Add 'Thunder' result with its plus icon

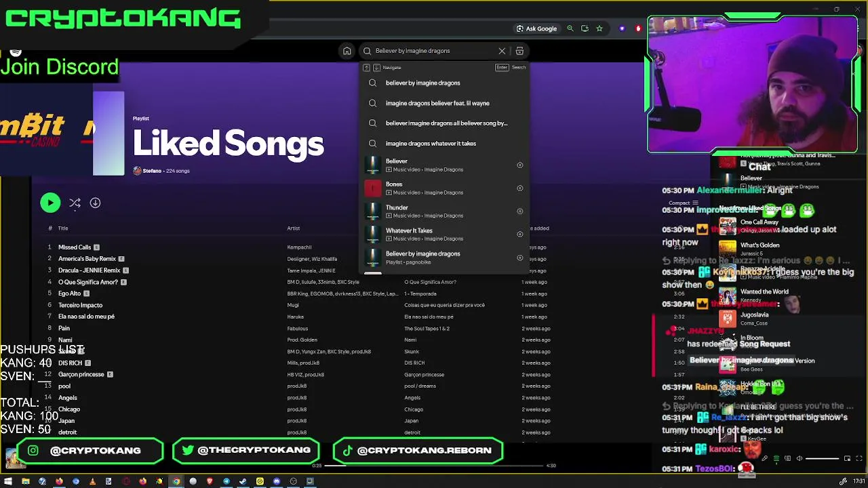(x=520, y=211)
